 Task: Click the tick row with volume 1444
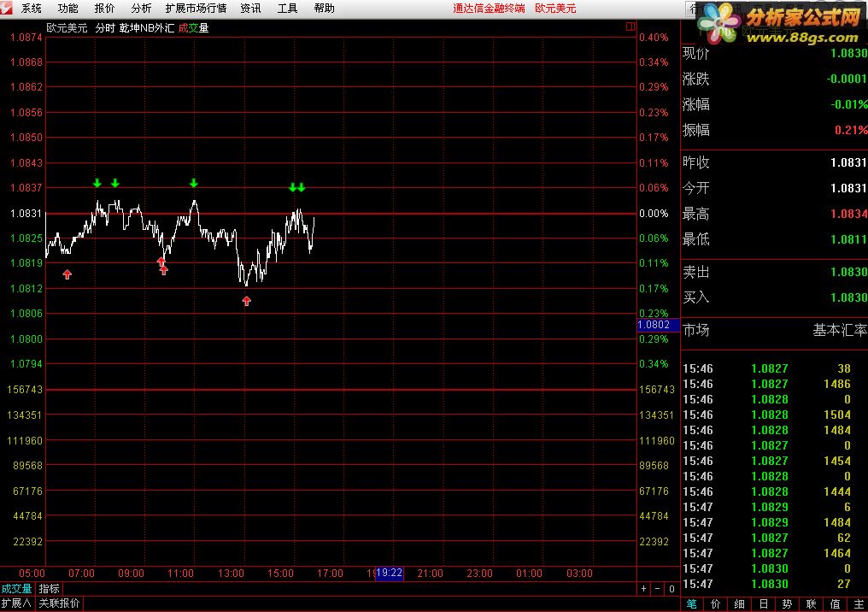[774, 491]
